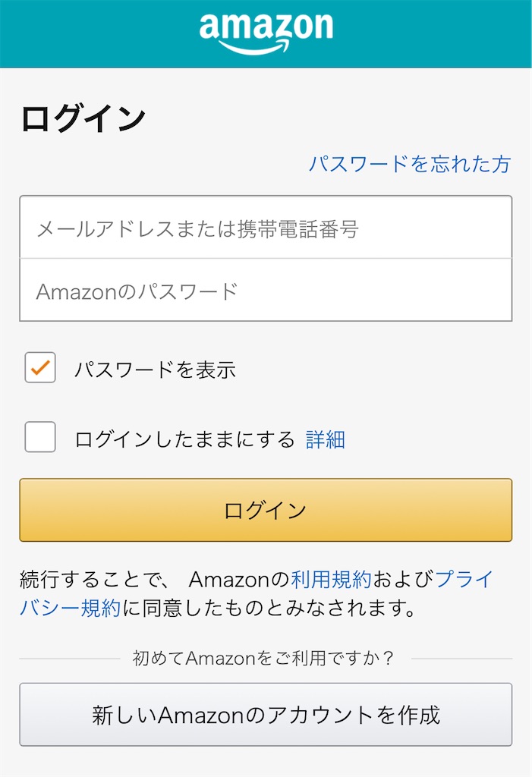Click the Amazon logo in the header

(266, 33)
